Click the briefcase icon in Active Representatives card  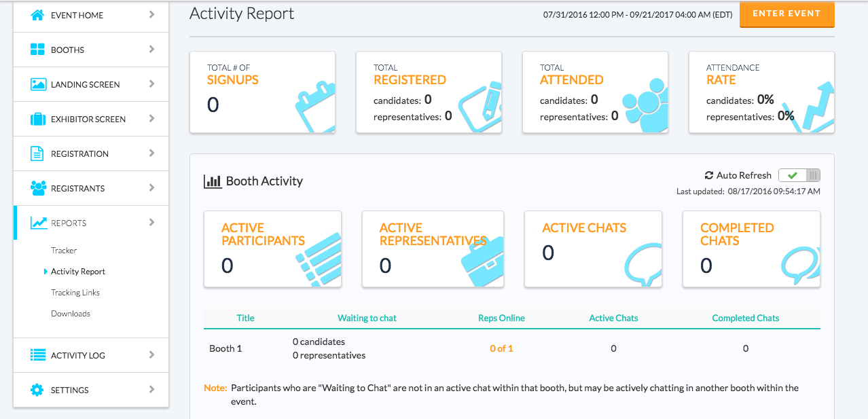click(x=482, y=263)
